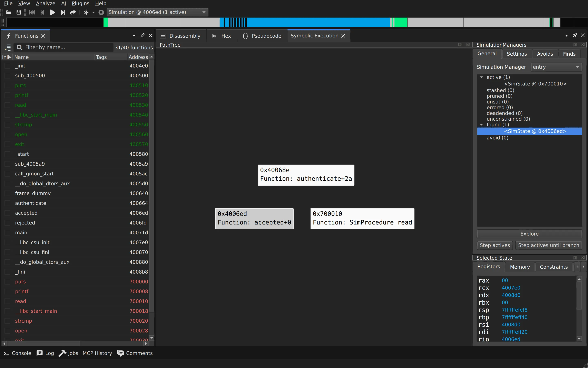Toggle inline checkbox for accepted function
588x368 pixels.
click(x=8, y=213)
